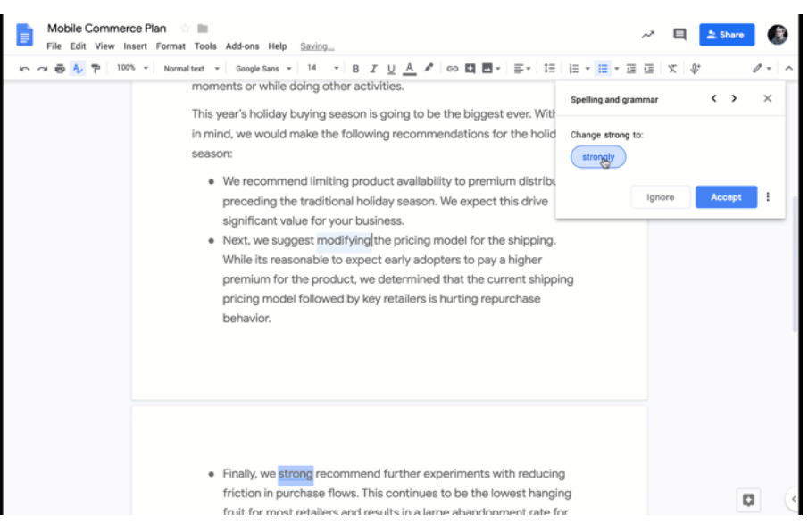
Task: Toggle bold formatting
Action: point(355,69)
